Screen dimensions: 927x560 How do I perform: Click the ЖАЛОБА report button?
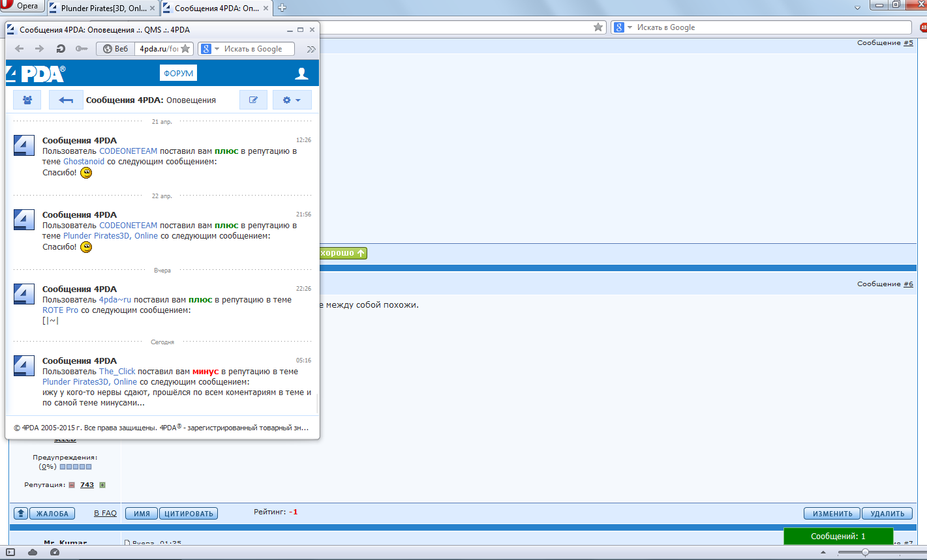(x=52, y=514)
